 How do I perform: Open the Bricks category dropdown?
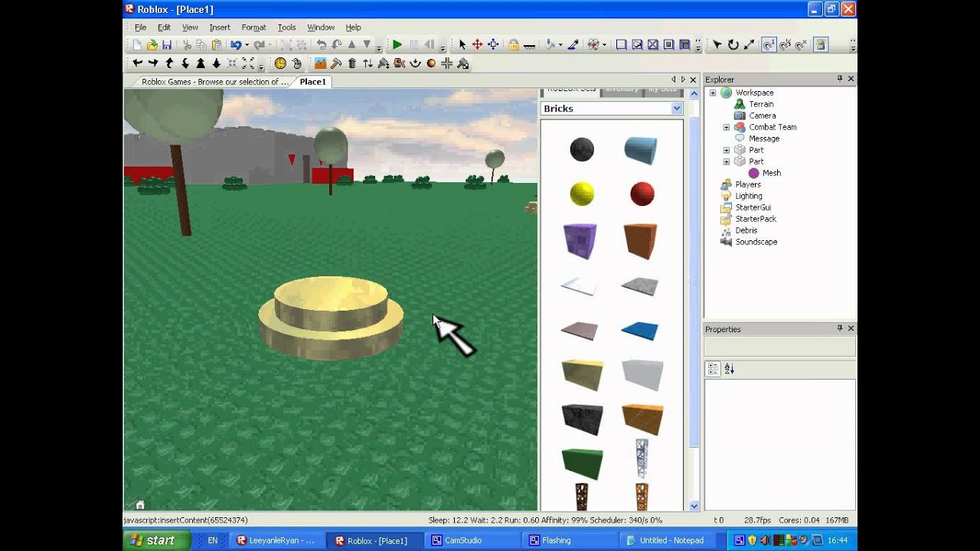pyautogui.click(x=677, y=109)
